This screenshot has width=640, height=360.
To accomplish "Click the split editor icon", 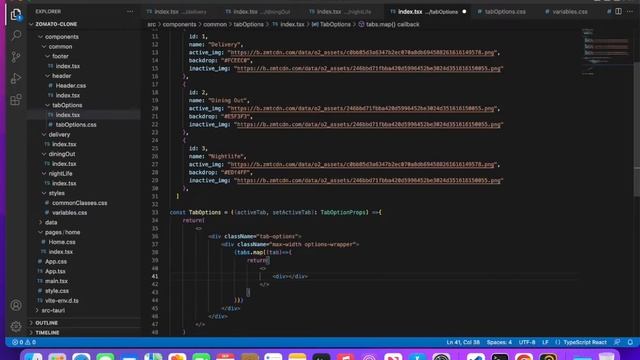I will 618,11.
